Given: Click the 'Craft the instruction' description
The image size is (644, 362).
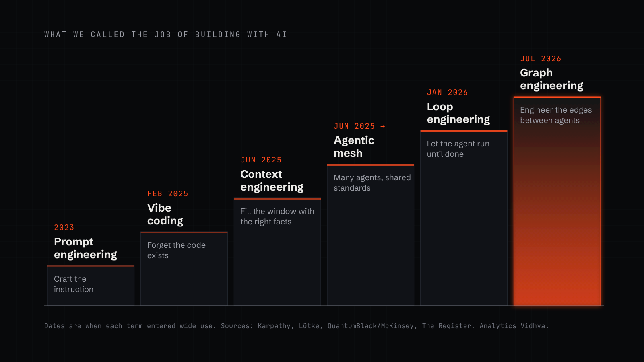Looking at the screenshot, I should point(74,284).
